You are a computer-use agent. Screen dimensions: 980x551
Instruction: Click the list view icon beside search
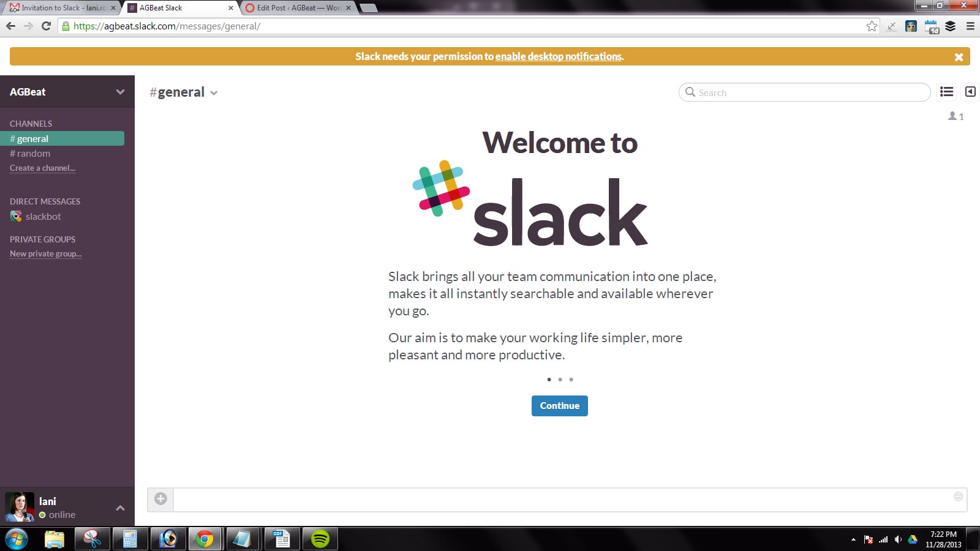point(946,92)
